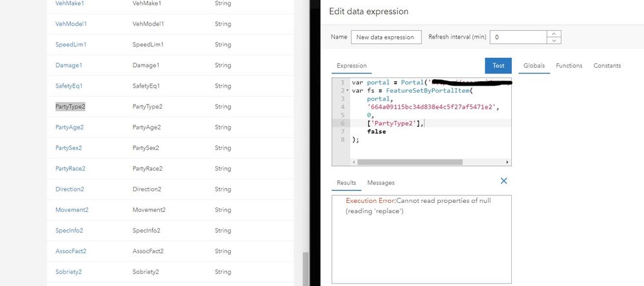Click the Name input field
Screen dimensions: 644x286
click(x=386, y=37)
